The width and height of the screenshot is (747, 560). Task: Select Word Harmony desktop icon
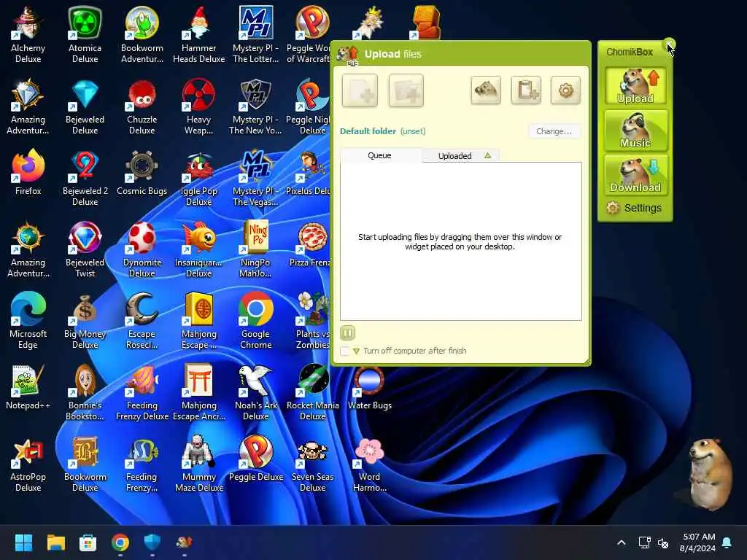[x=370, y=464]
